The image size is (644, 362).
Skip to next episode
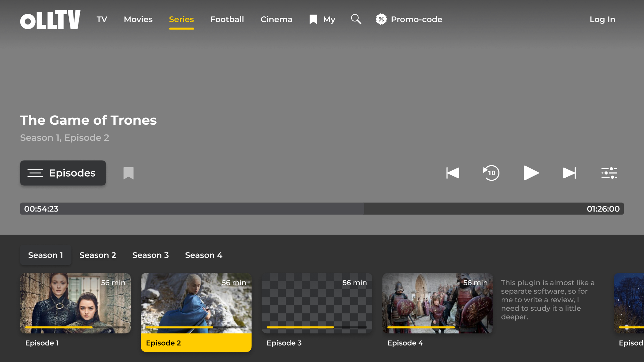[570, 173]
